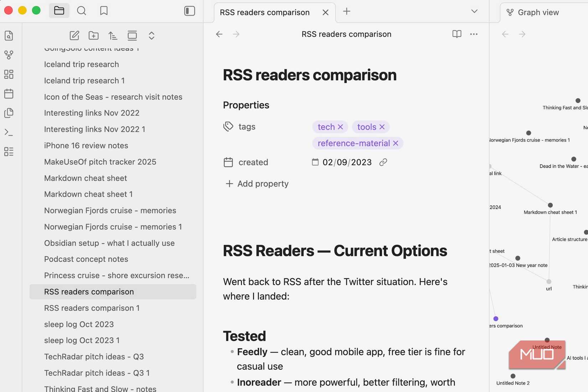Viewport: 588px width, 392px height.
Task: Change the file sort order
Action: pos(113,36)
